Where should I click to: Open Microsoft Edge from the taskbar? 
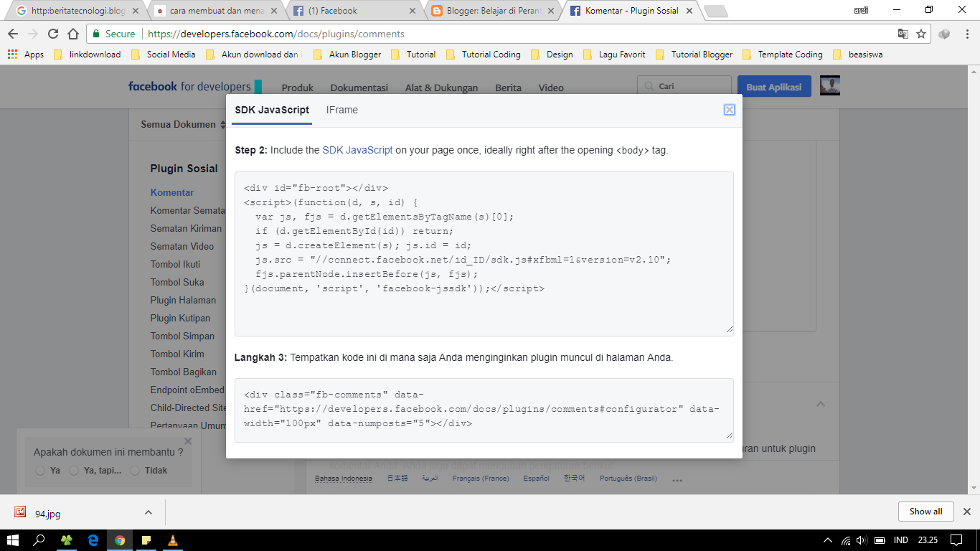(x=93, y=540)
